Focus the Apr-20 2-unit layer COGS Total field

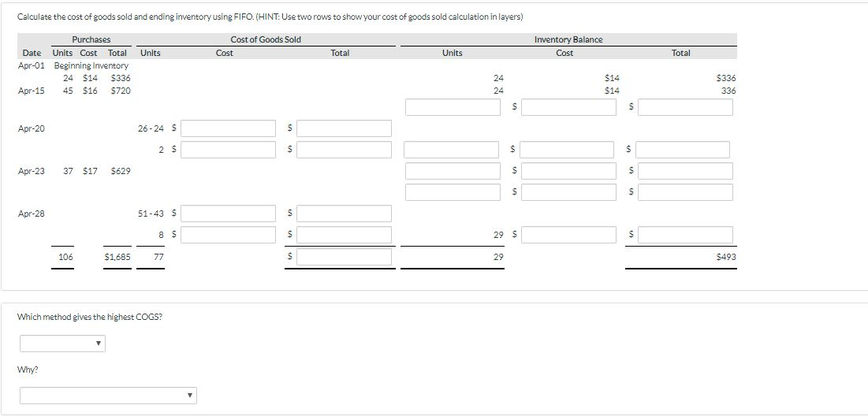tap(344, 150)
